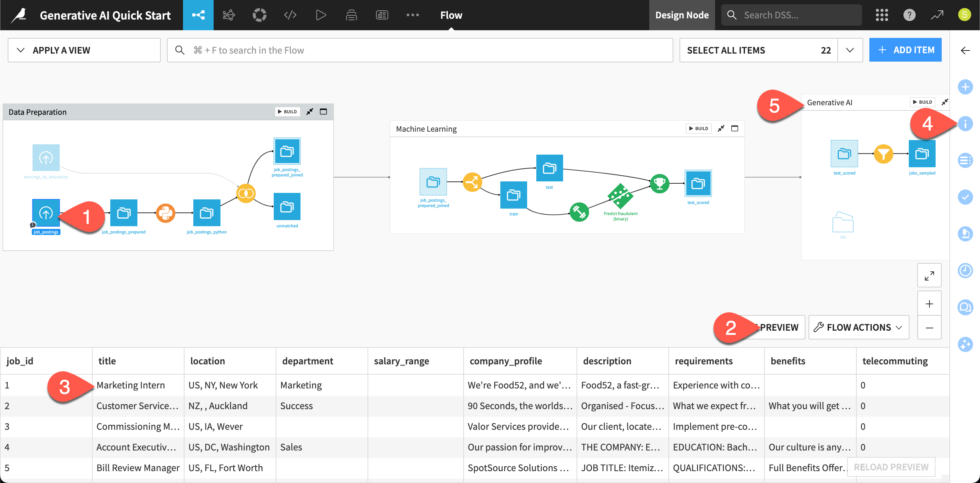This screenshot has width=980, height=483.
Task: Select the job_postings dataset node
Action: tap(46, 213)
